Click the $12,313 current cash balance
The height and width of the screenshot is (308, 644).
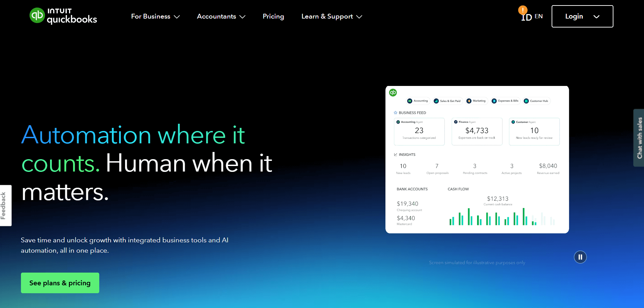point(498,199)
